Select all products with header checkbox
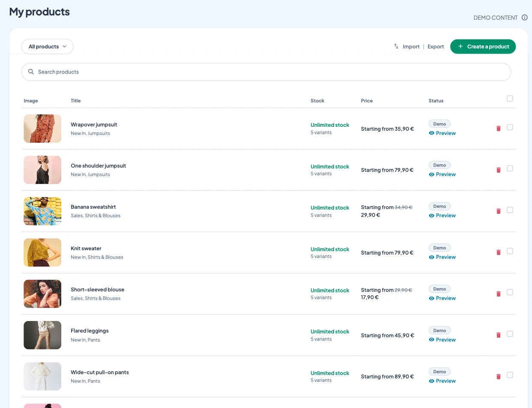This screenshot has height=408, width=532. click(x=510, y=99)
